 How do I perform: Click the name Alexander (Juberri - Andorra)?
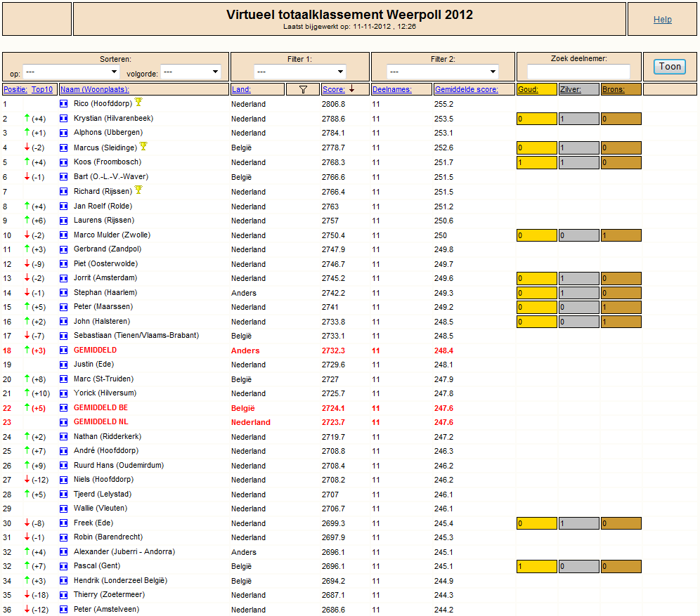[124, 552]
